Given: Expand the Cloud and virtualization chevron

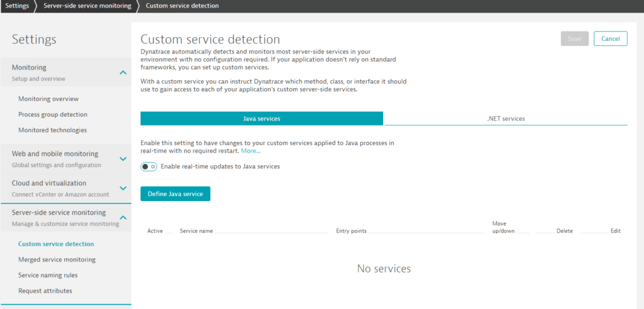Looking at the screenshot, I should 123,188.
